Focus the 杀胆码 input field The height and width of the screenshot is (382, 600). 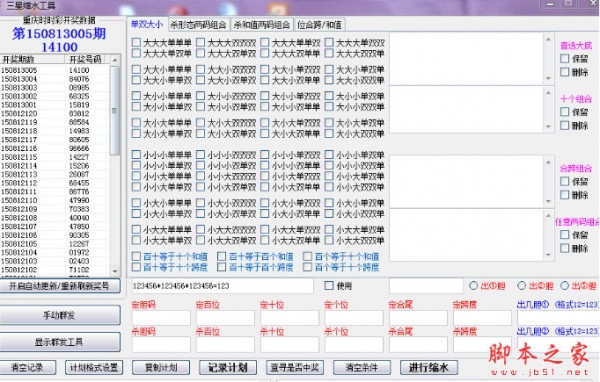pyautogui.click(x=161, y=345)
